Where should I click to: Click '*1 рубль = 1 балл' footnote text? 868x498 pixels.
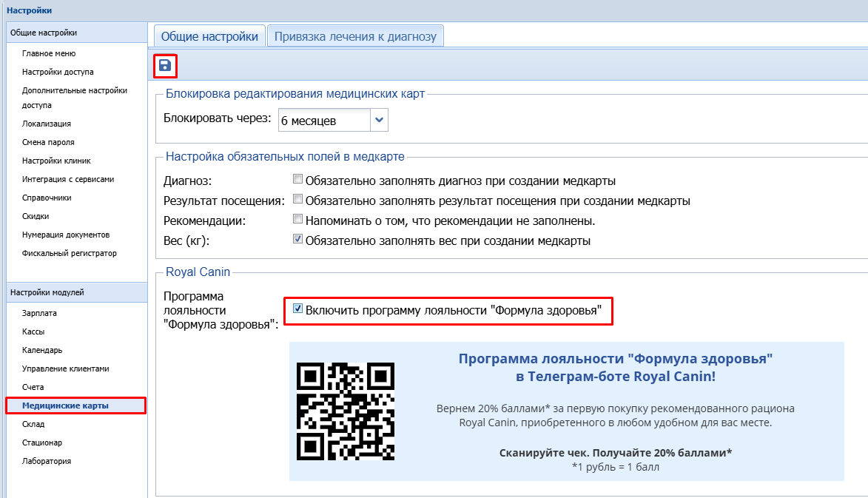(x=616, y=467)
